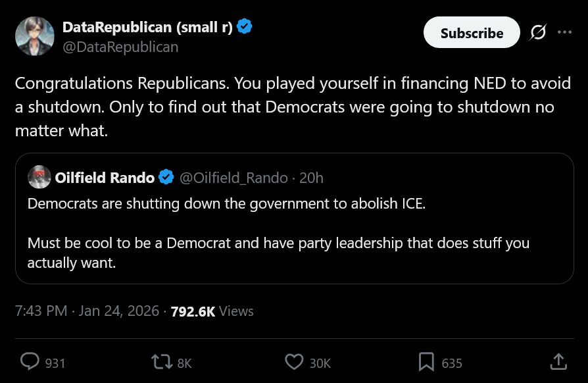
Task: Click the 7:43 PM Jan 24, 2026 timestamp
Action: coord(87,311)
